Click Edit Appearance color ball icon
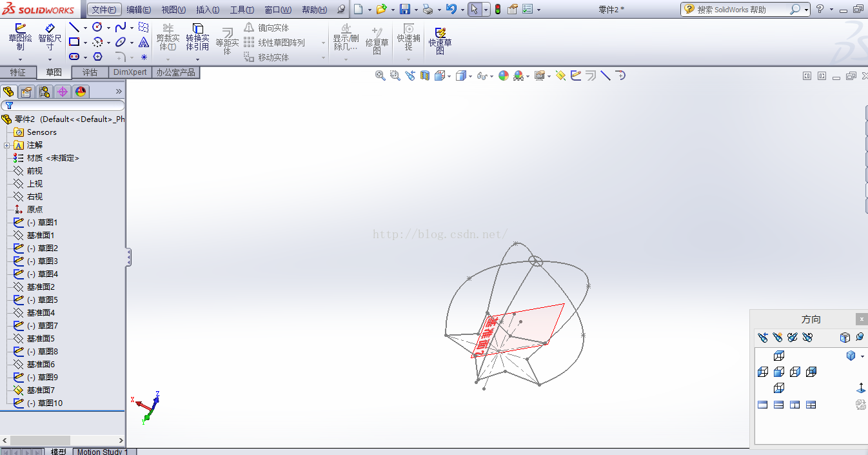This screenshot has width=868, height=455. tap(504, 76)
